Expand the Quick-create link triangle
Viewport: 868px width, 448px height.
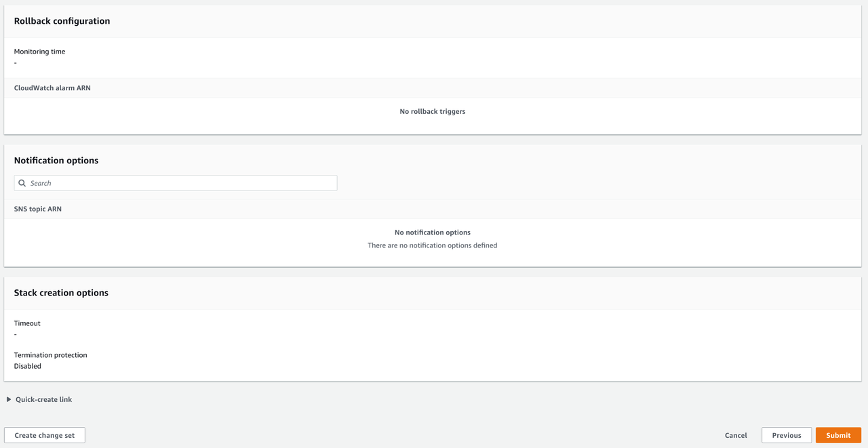(x=9, y=399)
